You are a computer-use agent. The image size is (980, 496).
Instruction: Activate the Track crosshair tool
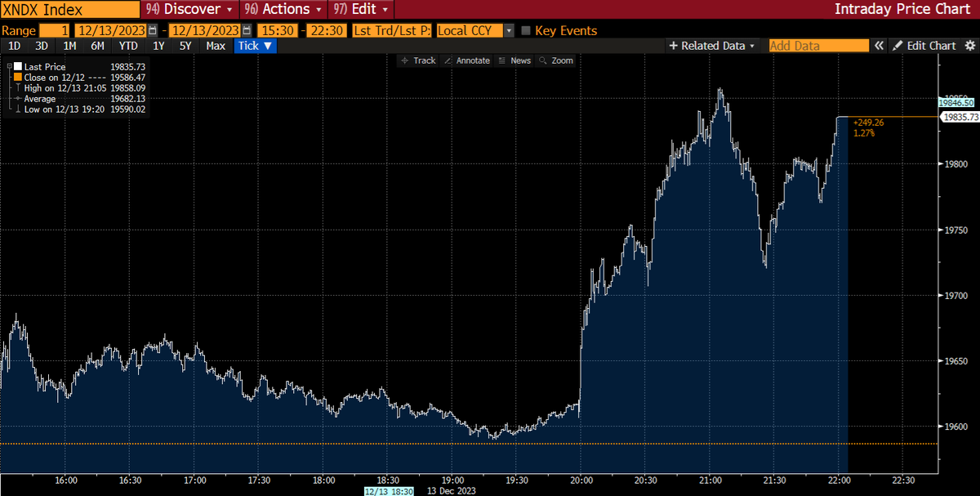(419, 60)
